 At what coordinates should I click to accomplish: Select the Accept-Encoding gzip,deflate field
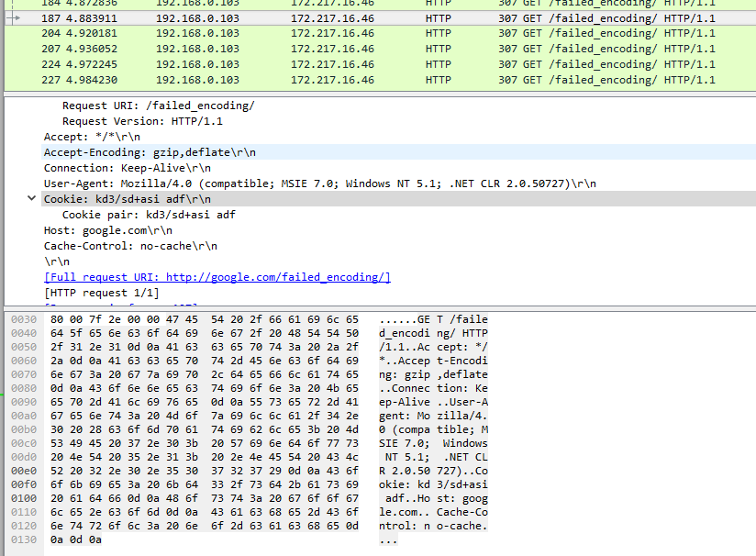tap(150, 152)
